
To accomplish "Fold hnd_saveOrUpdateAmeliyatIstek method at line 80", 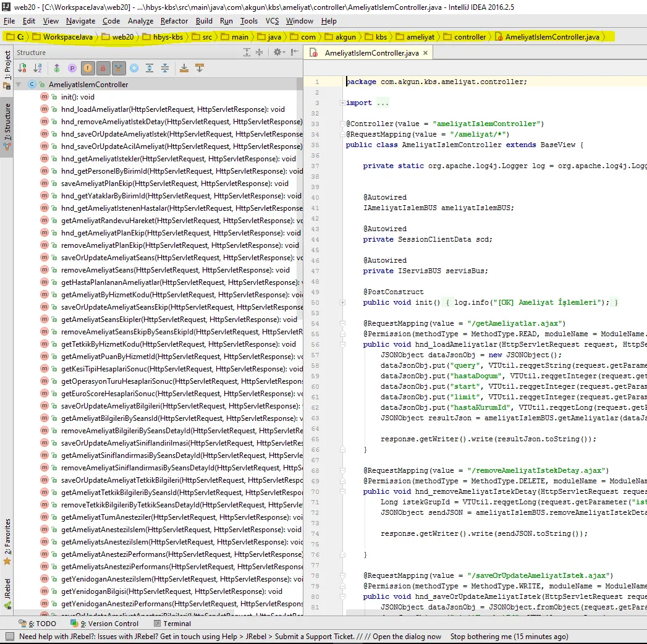I will (342, 596).
